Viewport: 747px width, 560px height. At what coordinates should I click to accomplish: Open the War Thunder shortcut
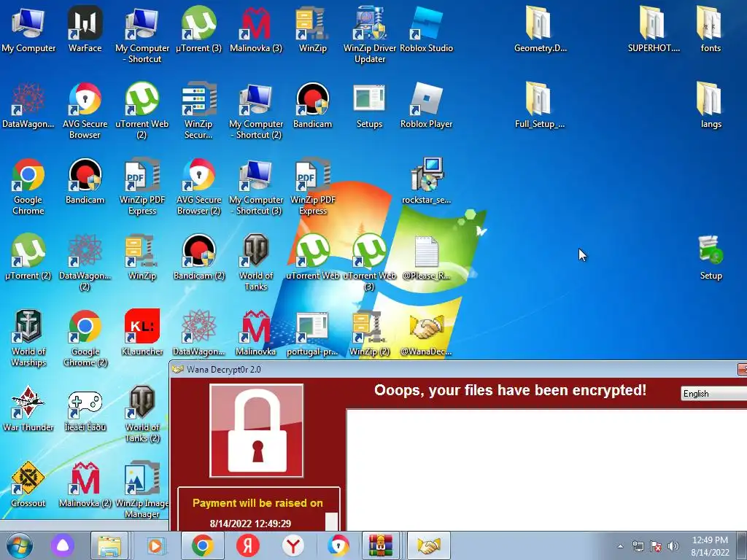[28, 408]
